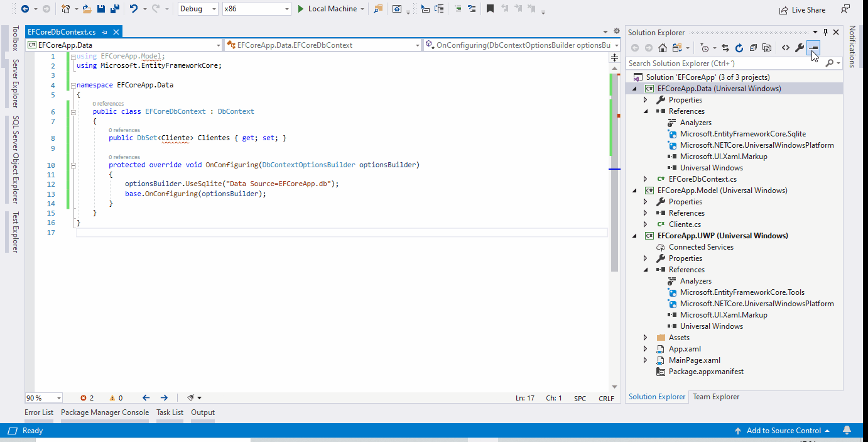Open Properties wrench icon in Solution Explorer
Screen dimensions: 868x442
800,48
